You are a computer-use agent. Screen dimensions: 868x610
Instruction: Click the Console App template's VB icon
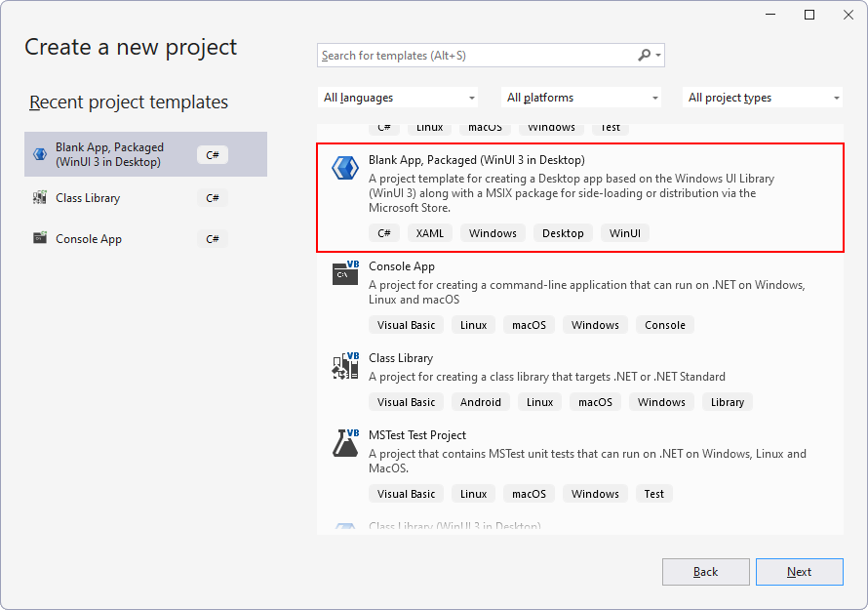pos(344,275)
